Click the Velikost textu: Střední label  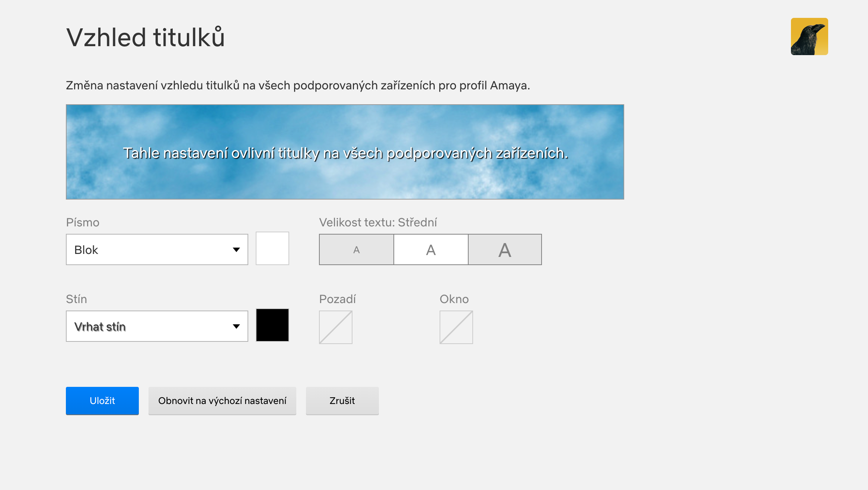pyautogui.click(x=378, y=222)
